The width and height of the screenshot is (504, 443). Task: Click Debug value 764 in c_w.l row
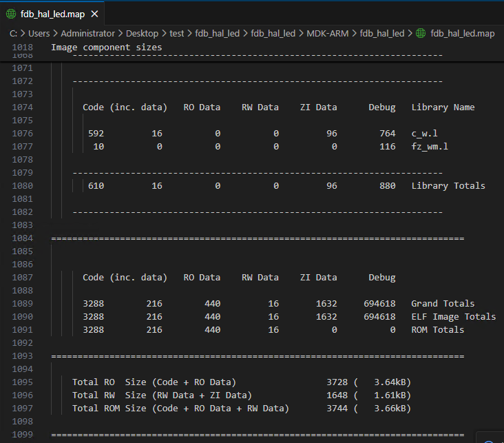click(x=388, y=133)
